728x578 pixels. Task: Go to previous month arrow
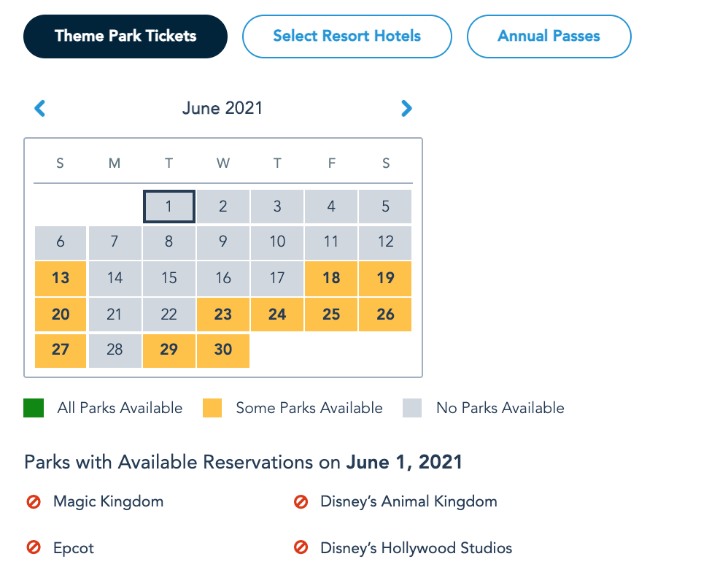point(40,109)
